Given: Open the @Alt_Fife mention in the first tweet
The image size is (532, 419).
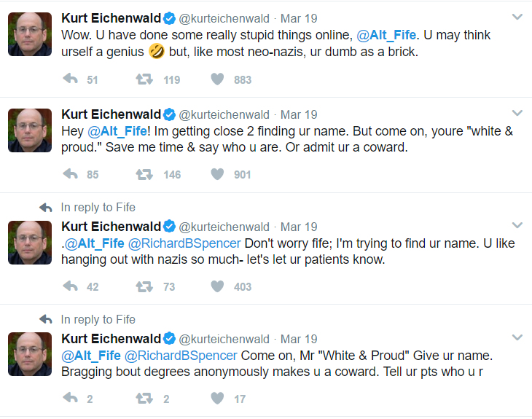Looking at the screenshot, I should pyautogui.click(x=386, y=35).
